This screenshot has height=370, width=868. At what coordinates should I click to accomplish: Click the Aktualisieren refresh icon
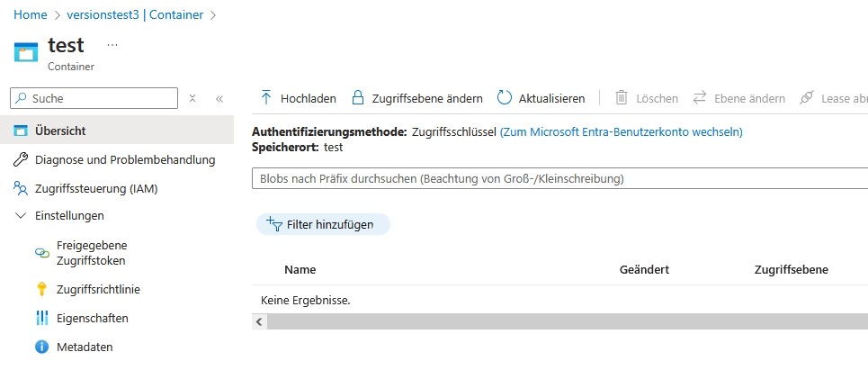pyautogui.click(x=504, y=98)
